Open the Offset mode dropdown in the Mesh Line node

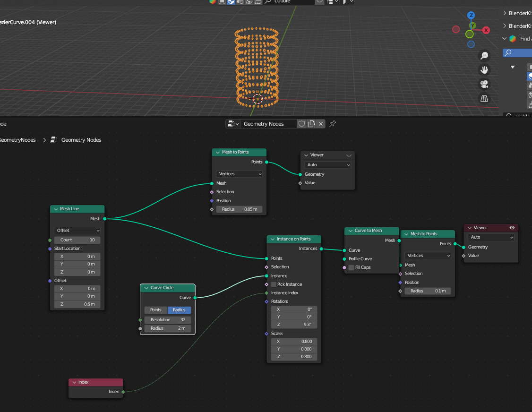point(77,231)
